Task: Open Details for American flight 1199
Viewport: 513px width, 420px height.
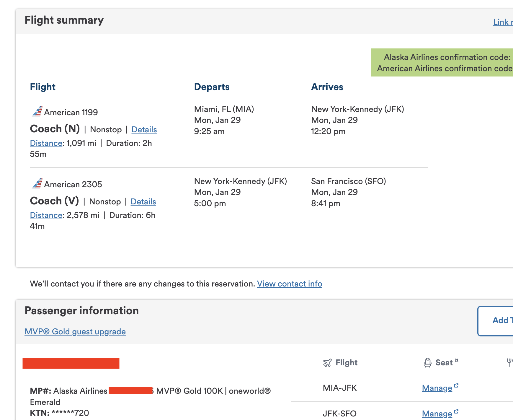Action: tap(144, 129)
